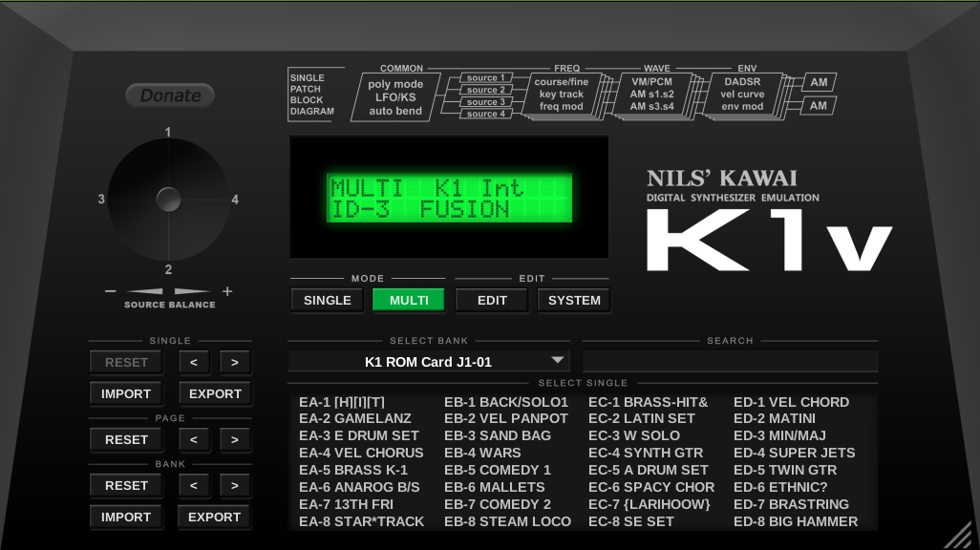
Task: Go to previous bank
Action: pyautogui.click(x=194, y=486)
